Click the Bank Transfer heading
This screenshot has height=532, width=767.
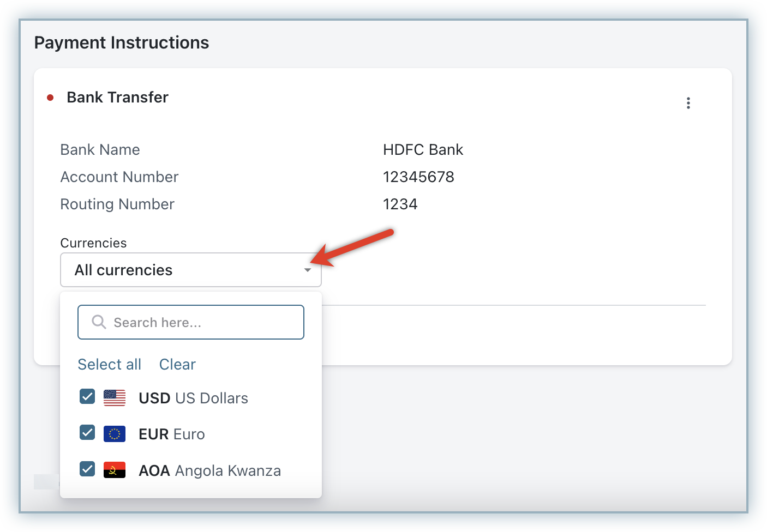(117, 98)
